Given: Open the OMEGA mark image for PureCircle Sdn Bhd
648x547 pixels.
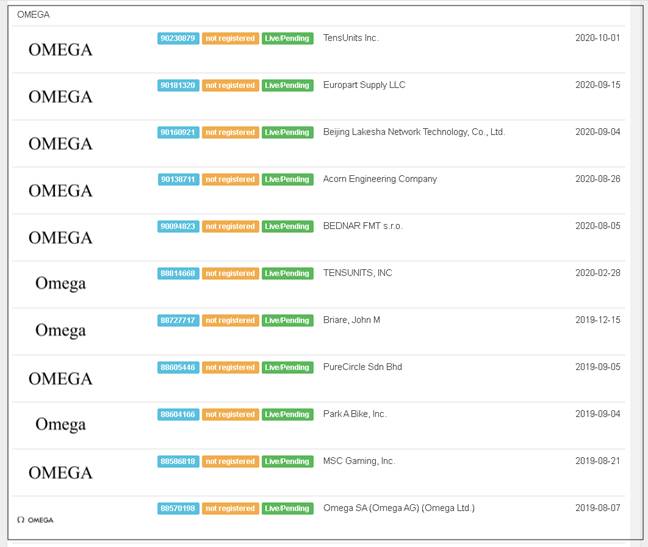Looking at the screenshot, I should click(x=60, y=379).
